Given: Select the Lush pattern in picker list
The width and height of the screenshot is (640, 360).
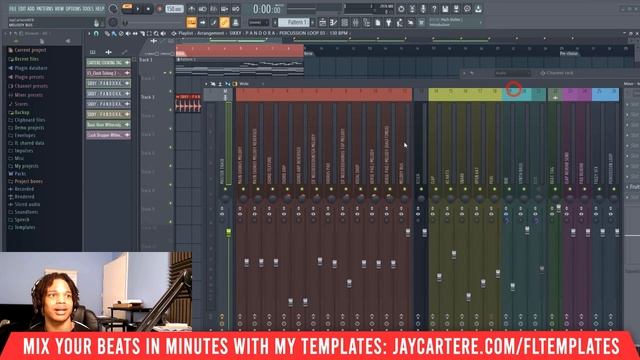Looking at the screenshot, I should [108, 135].
